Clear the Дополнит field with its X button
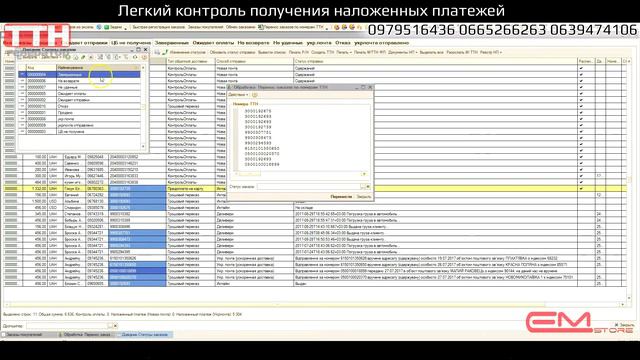Screen dimensions: 640x360 (116, 326)
